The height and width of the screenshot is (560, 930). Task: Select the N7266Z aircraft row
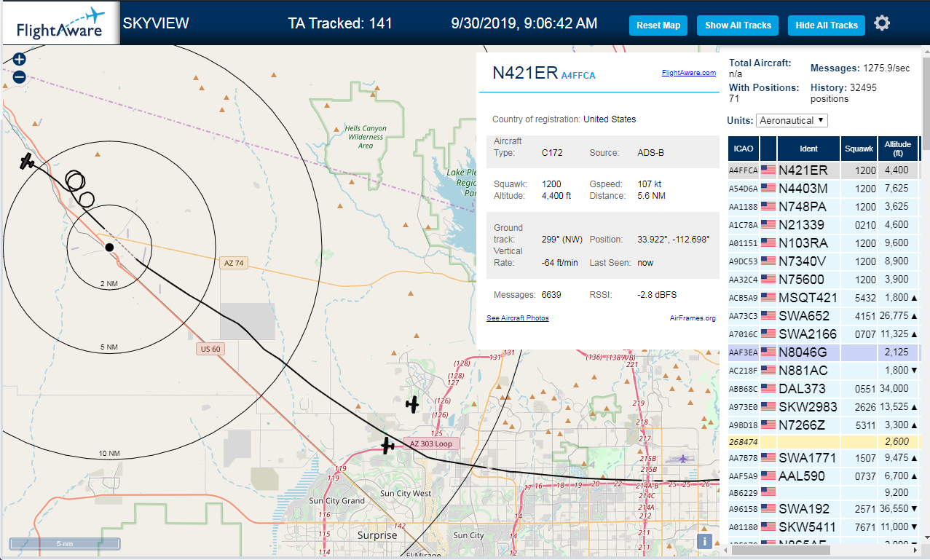point(823,425)
